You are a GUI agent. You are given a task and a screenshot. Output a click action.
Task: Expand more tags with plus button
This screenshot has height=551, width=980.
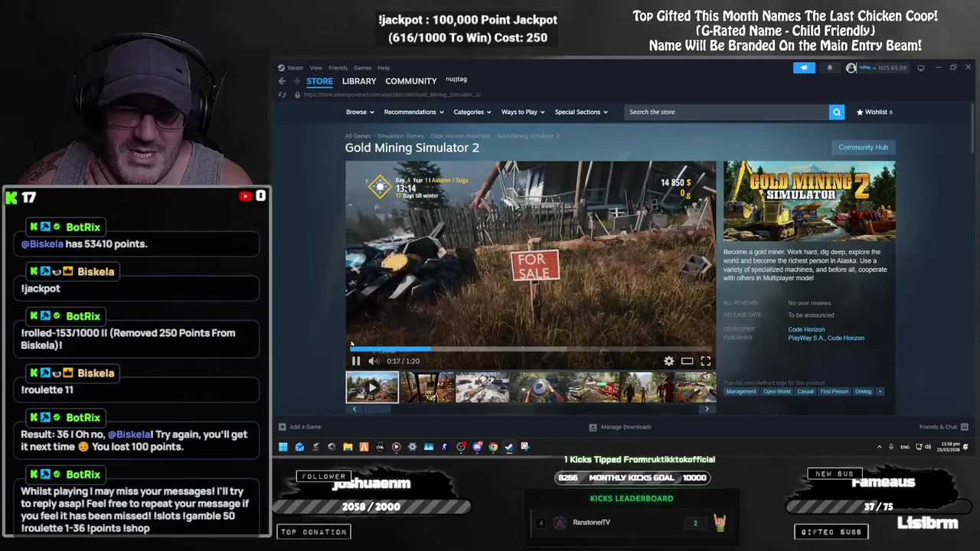pyautogui.click(x=880, y=392)
